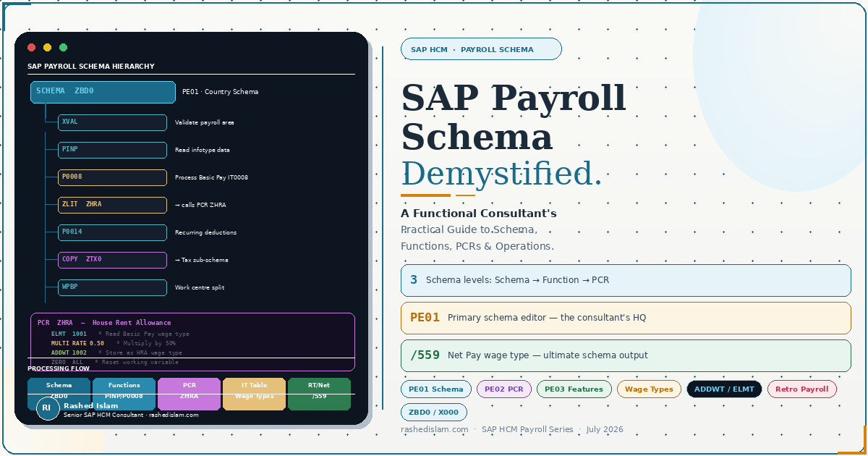Select the XVAL function node
This screenshot has height=456, width=868.
pos(112,122)
